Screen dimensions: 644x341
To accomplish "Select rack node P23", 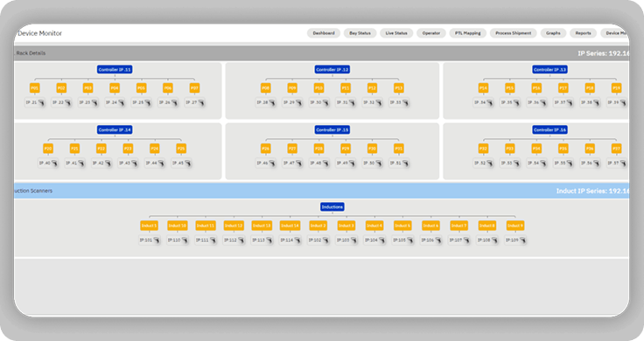I will [128, 149].
